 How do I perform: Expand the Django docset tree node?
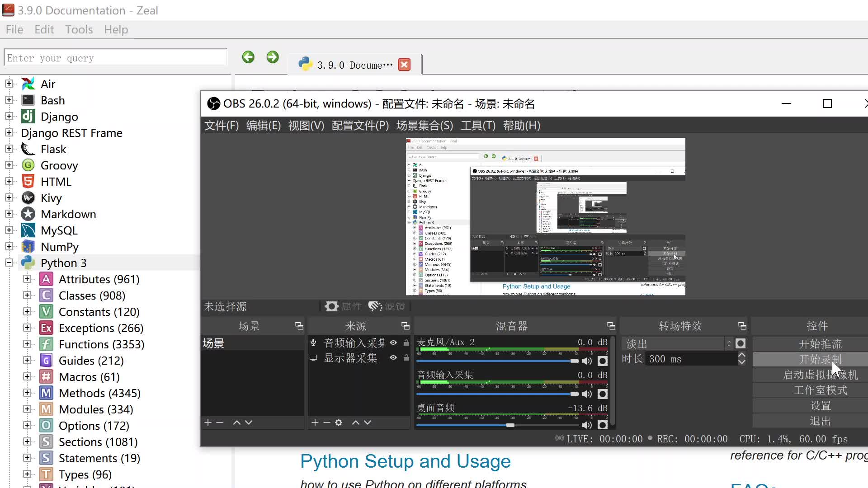pos(9,117)
